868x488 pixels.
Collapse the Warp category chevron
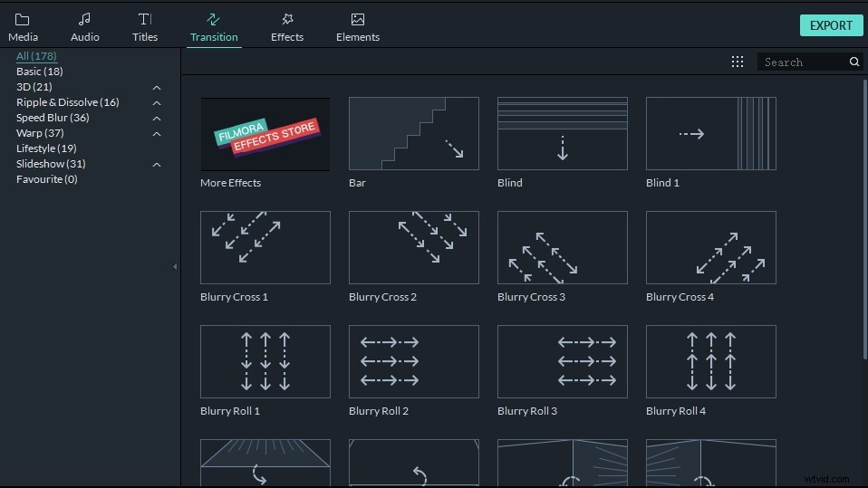(157, 134)
